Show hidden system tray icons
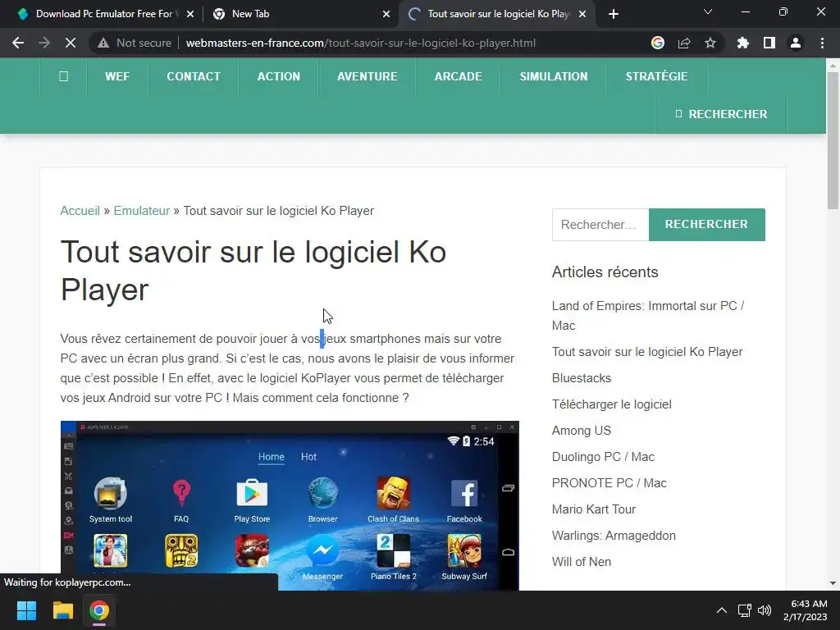 point(722,610)
